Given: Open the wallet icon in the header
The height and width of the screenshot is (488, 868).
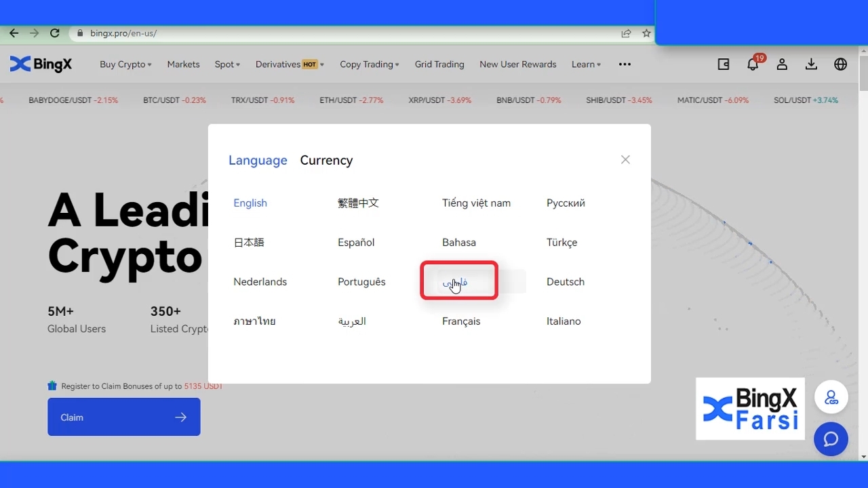Looking at the screenshot, I should click(x=724, y=64).
